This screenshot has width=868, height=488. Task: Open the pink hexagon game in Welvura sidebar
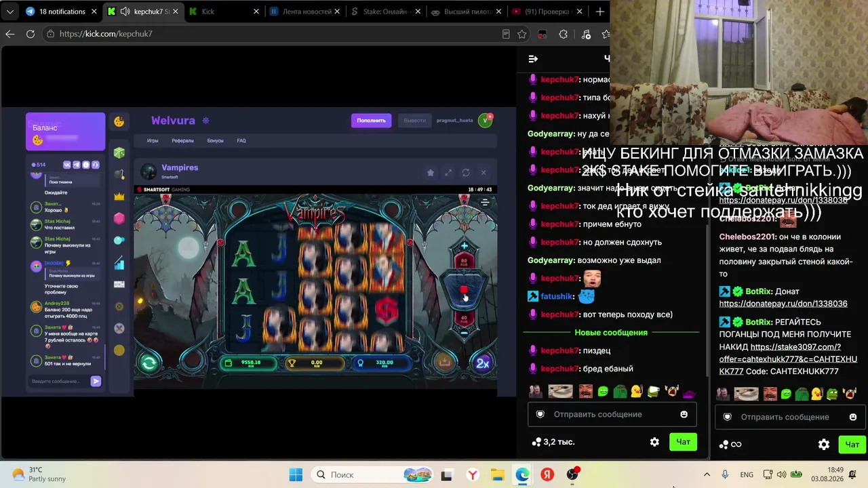tap(119, 218)
